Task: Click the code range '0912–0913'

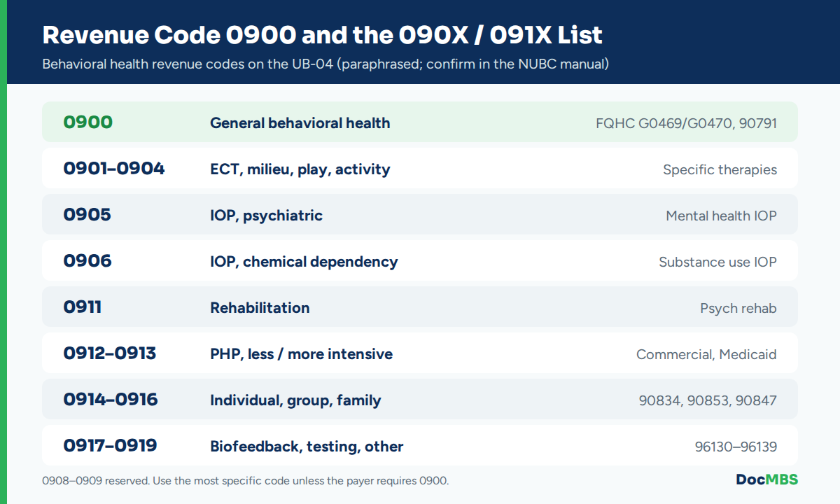Action: pyautogui.click(x=110, y=353)
